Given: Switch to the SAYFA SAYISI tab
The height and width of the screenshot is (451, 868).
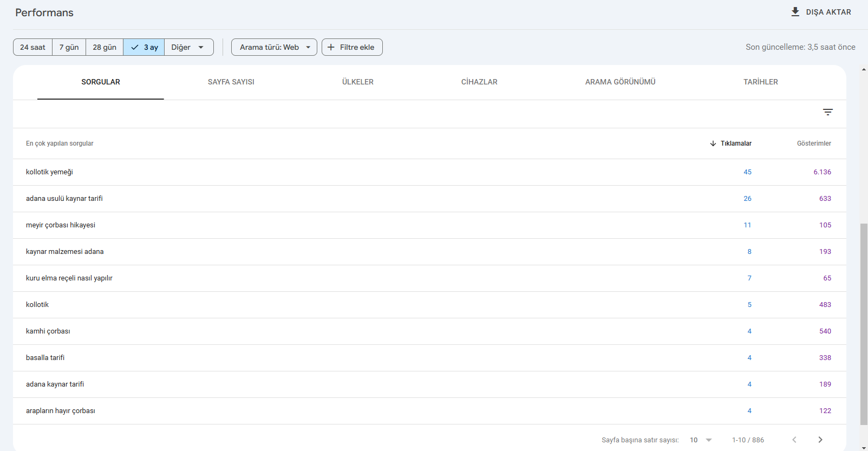Looking at the screenshot, I should (x=231, y=82).
